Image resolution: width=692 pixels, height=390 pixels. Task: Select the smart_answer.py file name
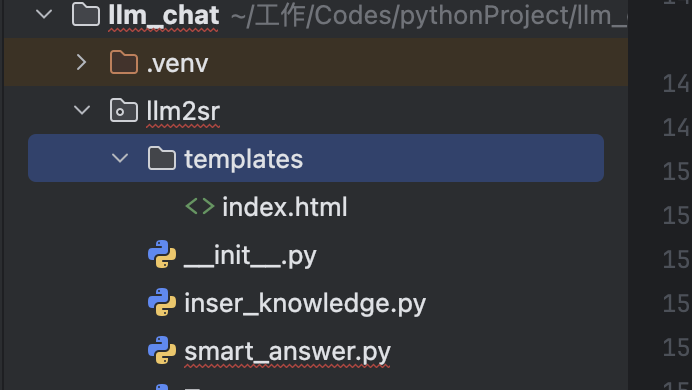click(x=287, y=352)
